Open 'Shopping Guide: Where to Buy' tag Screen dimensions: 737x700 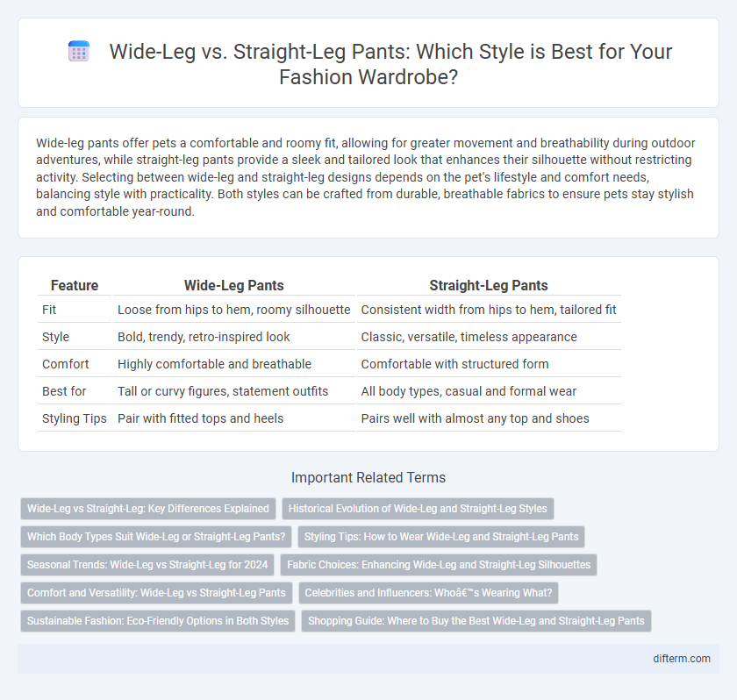476,620
